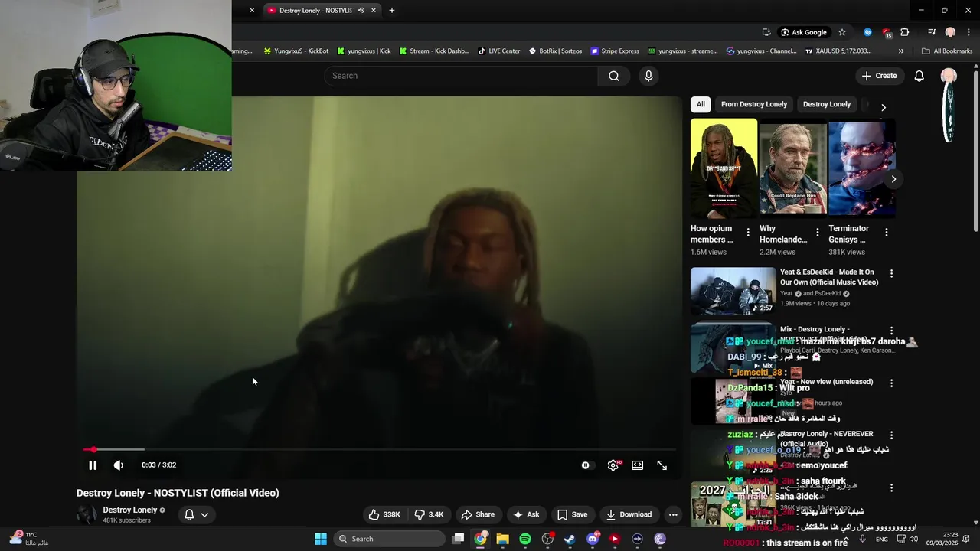Click the Ask button below the video
Screen dimensions: 980x551
tap(526, 514)
